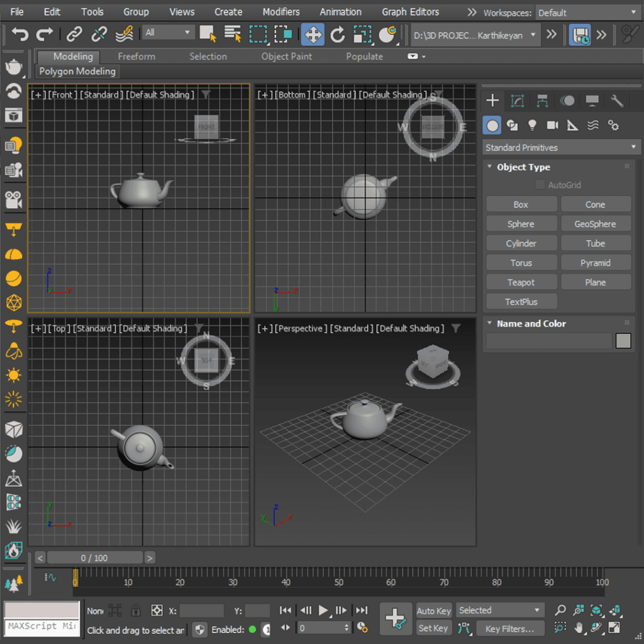Open the Workspaces Default dropdown
Image resolution: width=644 pixels, height=644 pixels.
(587, 12)
